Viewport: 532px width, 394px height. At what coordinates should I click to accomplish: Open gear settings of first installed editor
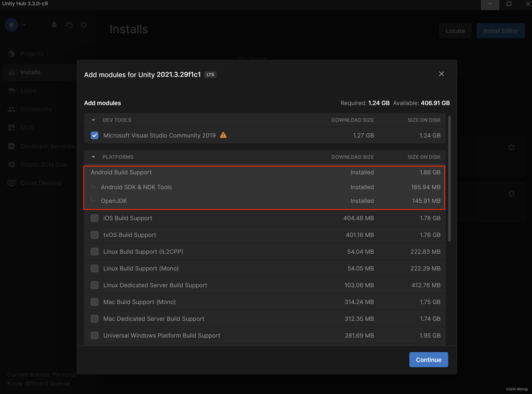tap(511, 148)
